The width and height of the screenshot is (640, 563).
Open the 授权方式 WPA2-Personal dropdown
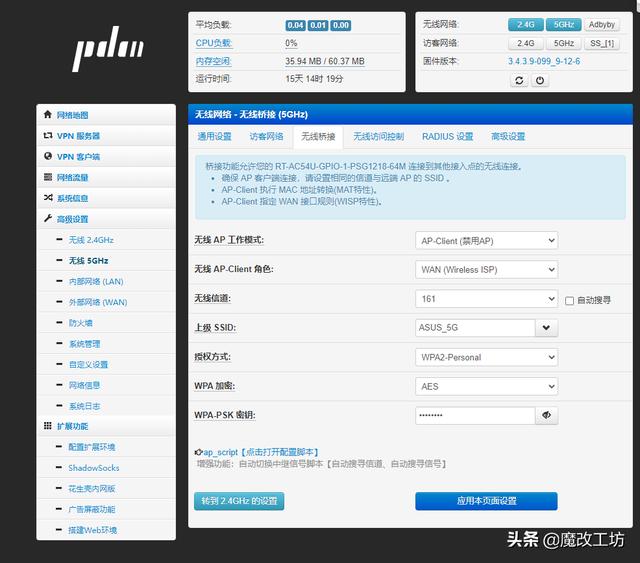486,357
